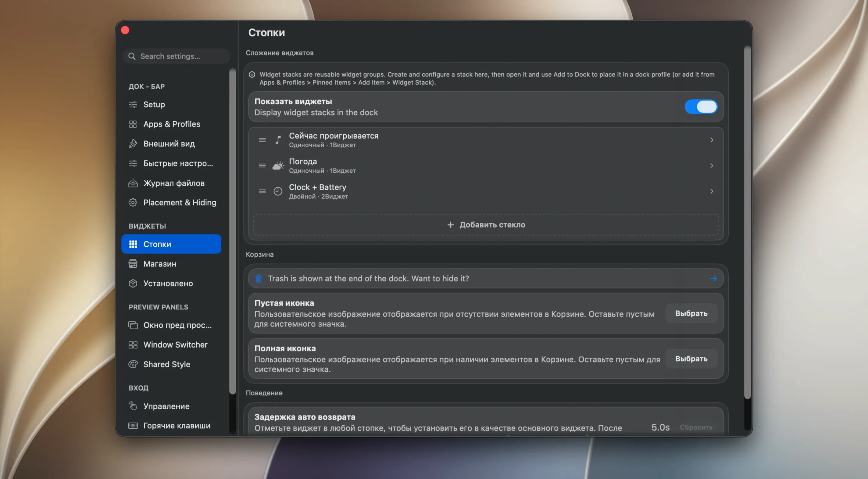Open the Clock + Battery stack chevron
The width and height of the screenshot is (868, 479).
[x=712, y=191]
